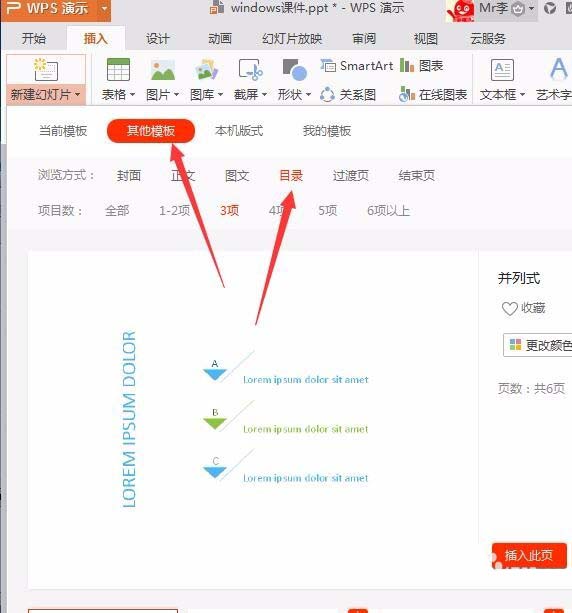Switch to the 开始 ribbon tab
Screen dimensions: 572x613
pos(34,39)
